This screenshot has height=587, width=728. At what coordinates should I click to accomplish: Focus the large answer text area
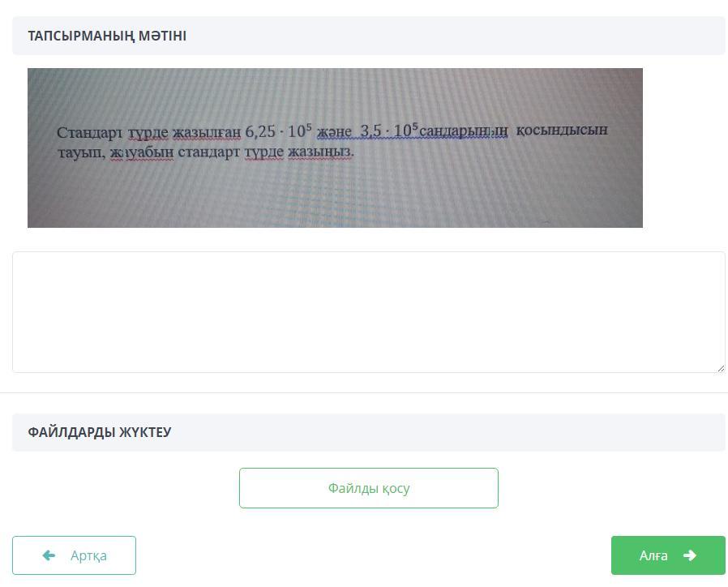369,312
